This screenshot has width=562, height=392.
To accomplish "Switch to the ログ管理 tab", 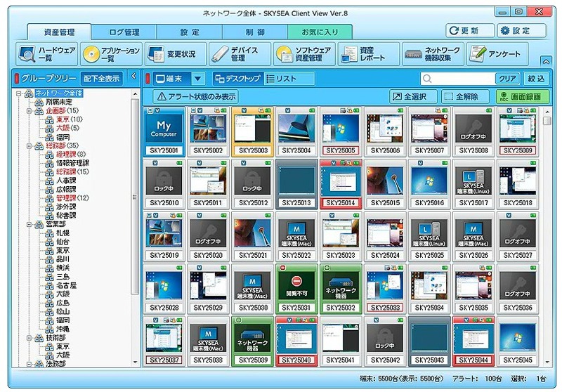I will pos(124,32).
